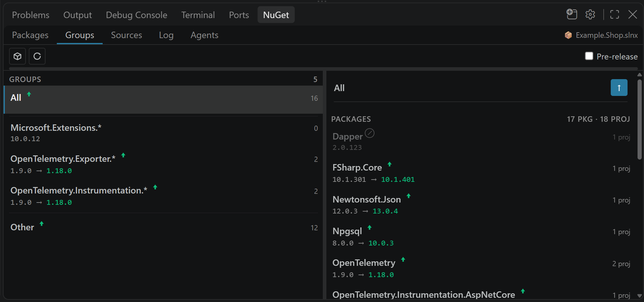644x302 pixels.
Task: Open the Agents tab
Action: [204, 35]
